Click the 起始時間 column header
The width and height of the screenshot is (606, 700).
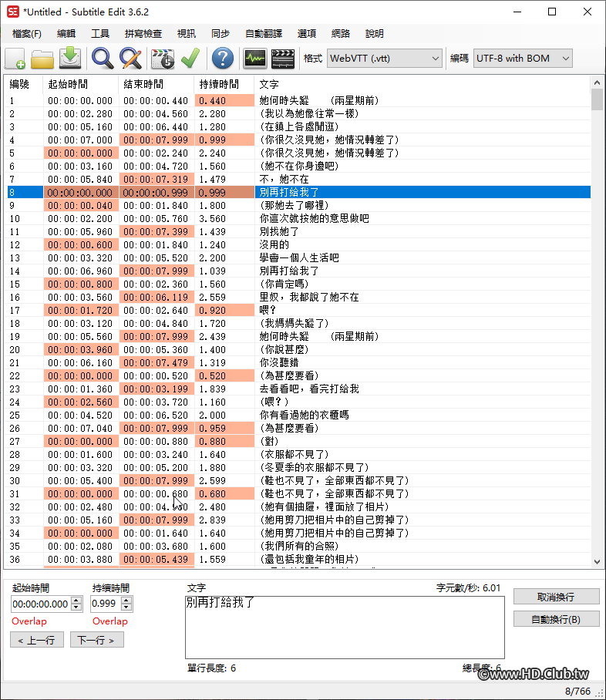coord(81,84)
